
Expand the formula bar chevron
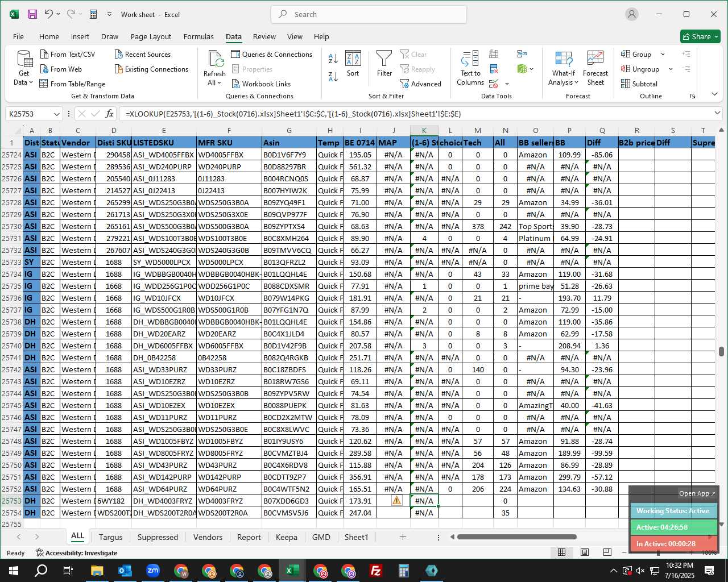tap(717, 113)
